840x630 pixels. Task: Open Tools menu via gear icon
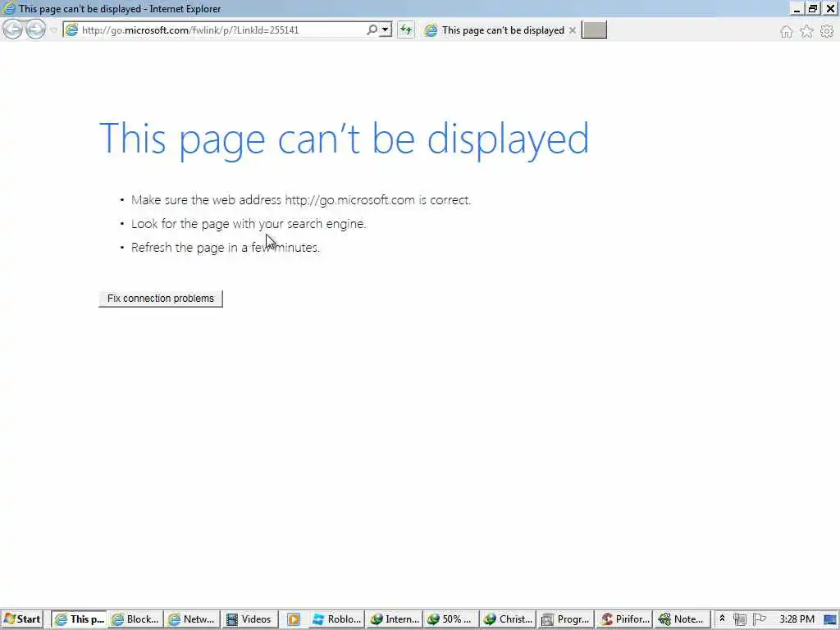827,32
